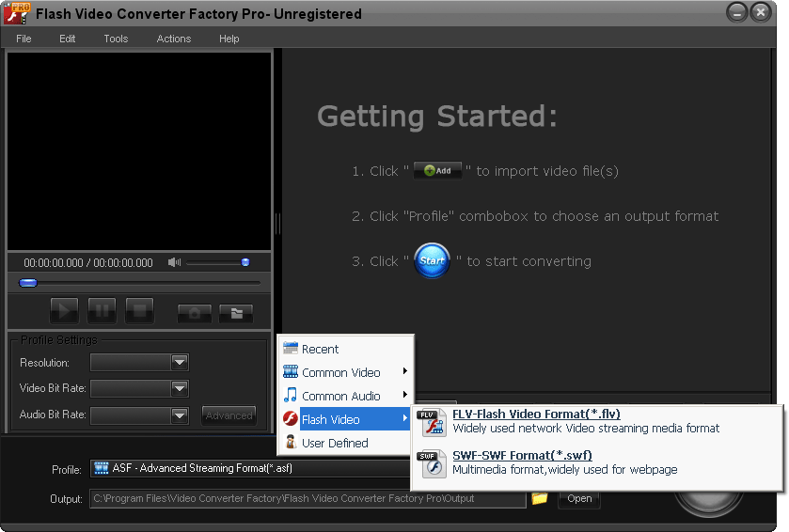Open the File menu

[24, 39]
